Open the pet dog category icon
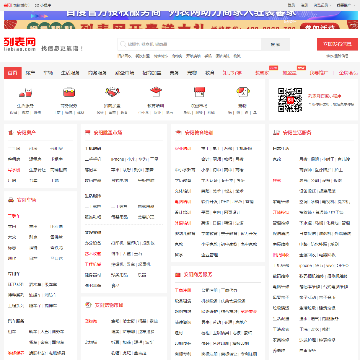Viewport: 360px width, 360px height. click(x=243, y=92)
